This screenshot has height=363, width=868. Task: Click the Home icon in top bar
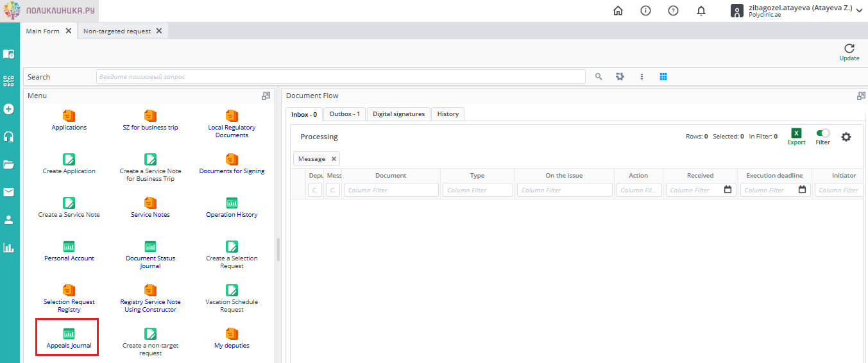click(618, 11)
